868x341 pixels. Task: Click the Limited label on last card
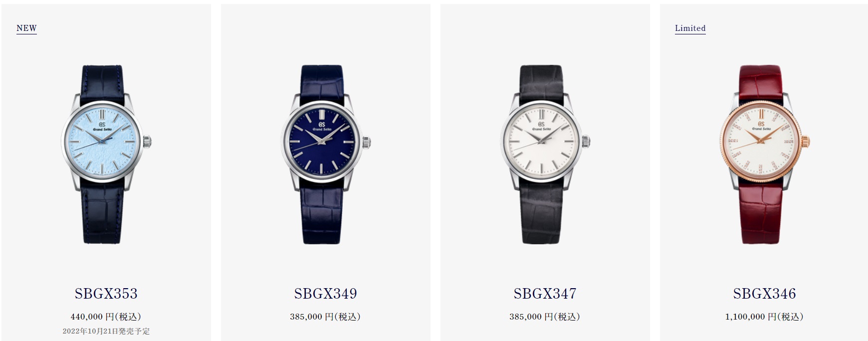click(x=690, y=28)
